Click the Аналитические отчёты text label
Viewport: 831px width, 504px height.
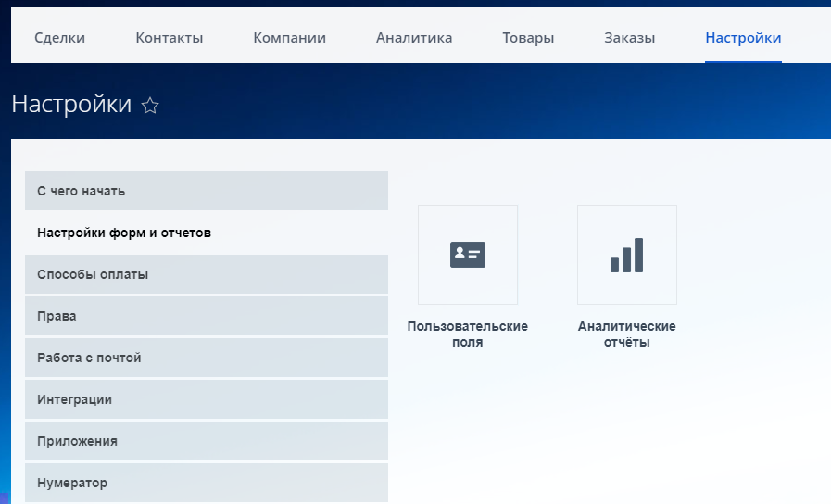(x=626, y=334)
